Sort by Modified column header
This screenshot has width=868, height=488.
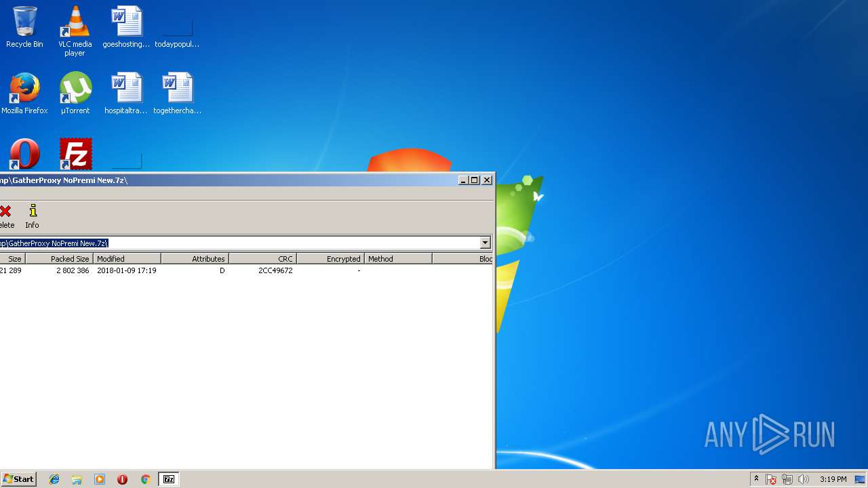point(127,259)
